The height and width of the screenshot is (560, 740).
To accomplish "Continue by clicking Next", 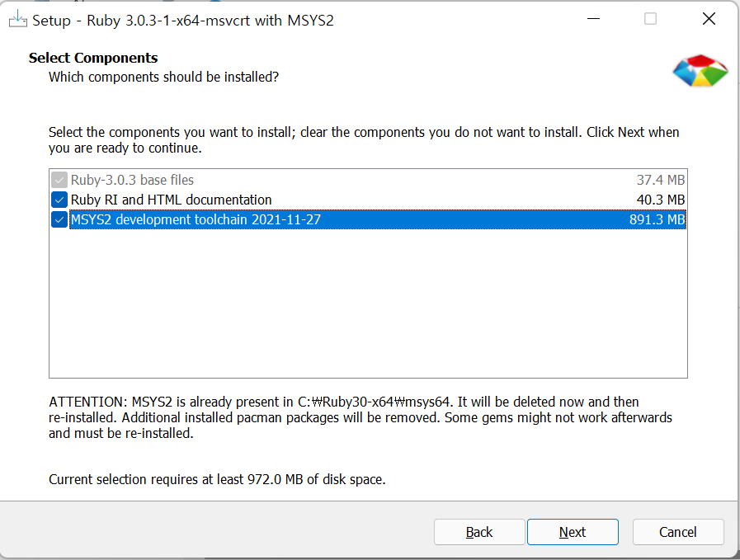I will coord(573,532).
